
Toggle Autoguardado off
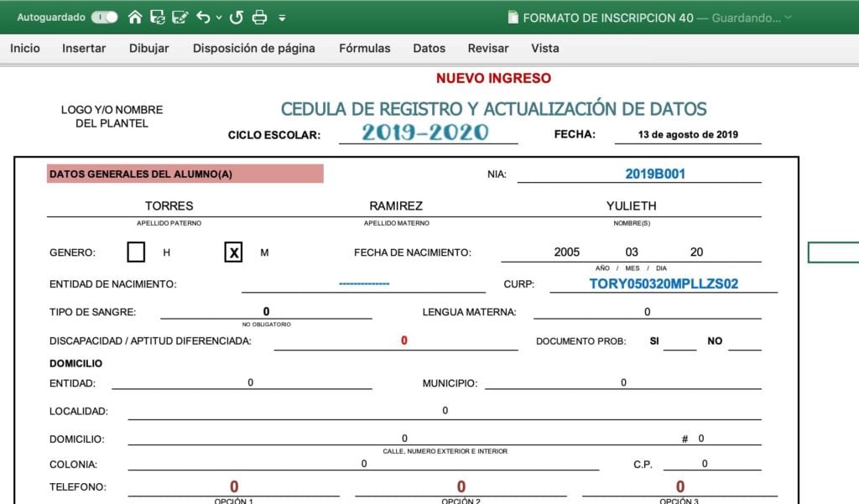[x=105, y=16]
